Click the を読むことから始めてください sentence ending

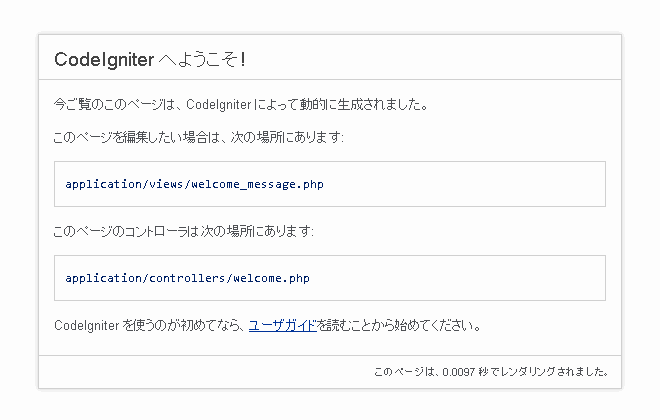point(399,325)
